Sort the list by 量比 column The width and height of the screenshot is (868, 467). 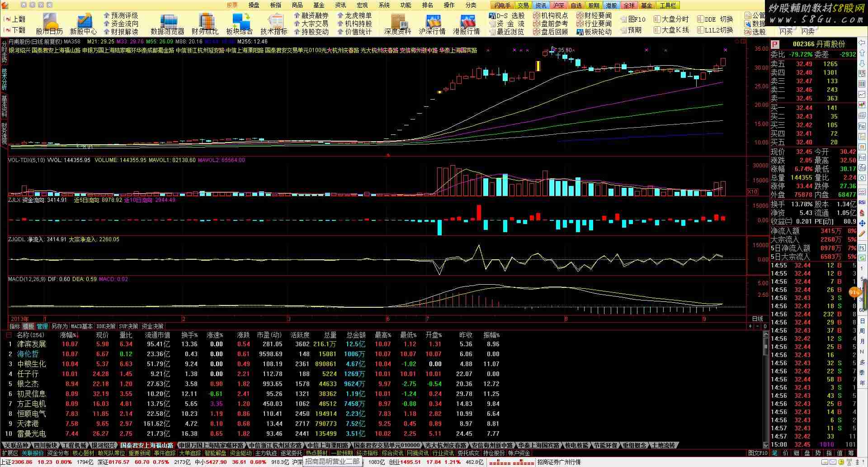click(126, 335)
